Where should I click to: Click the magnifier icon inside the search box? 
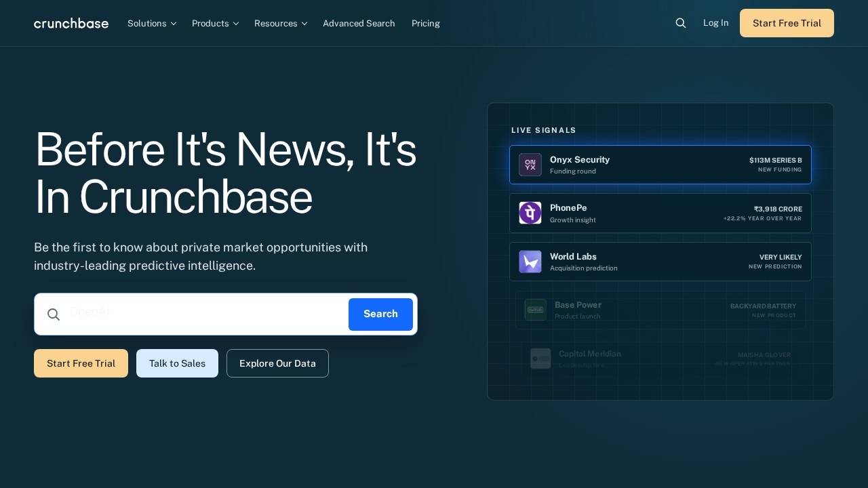point(54,314)
